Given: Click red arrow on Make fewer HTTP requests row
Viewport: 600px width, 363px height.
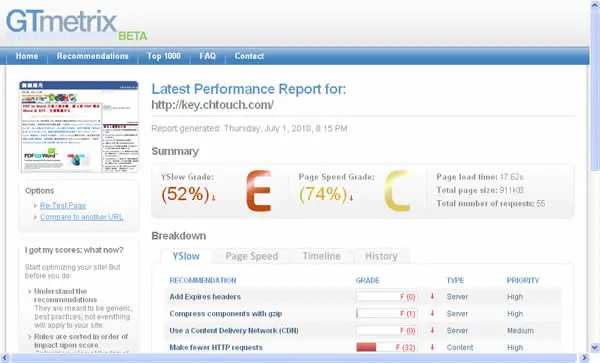Looking at the screenshot, I should 432,347.
